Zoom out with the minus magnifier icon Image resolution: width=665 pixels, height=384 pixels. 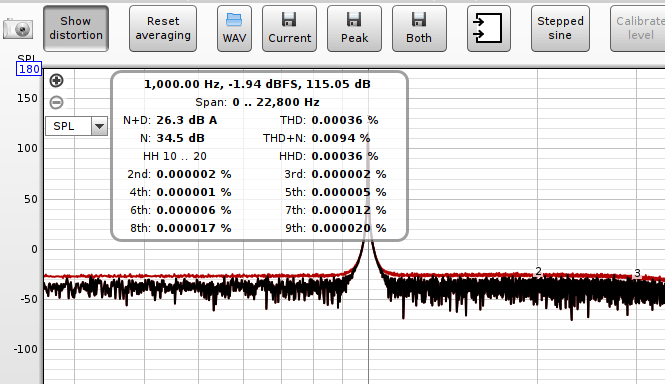[56, 102]
